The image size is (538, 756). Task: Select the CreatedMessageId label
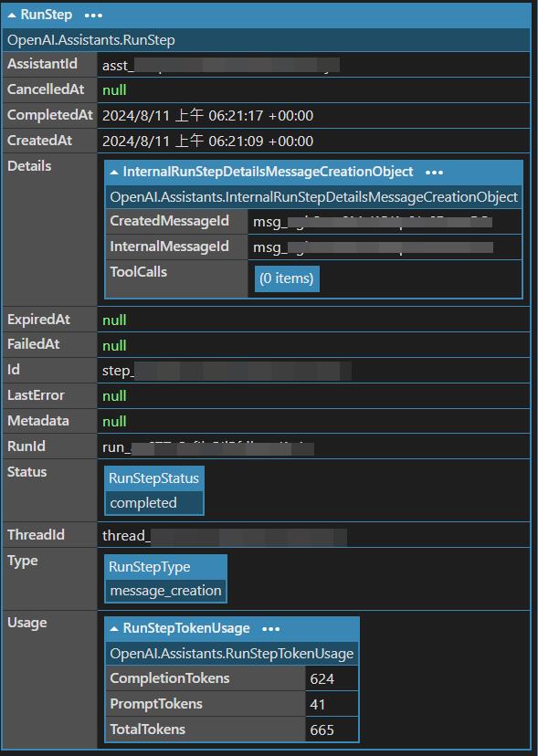pos(169,221)
